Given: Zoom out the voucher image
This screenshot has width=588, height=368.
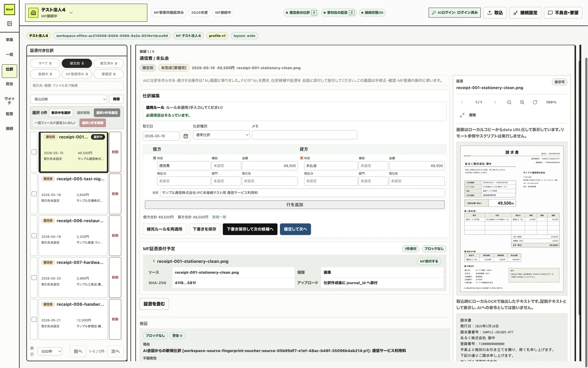Looking at the screenshot, I should coord(509,102).
